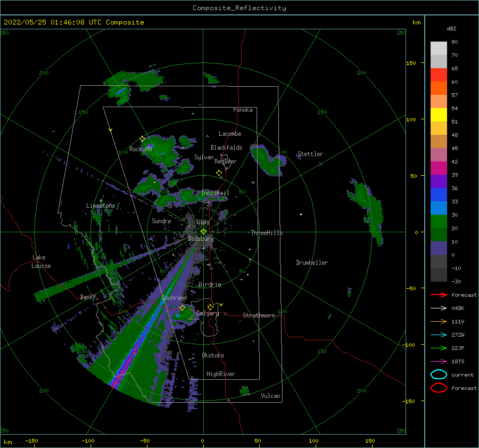Click the 80 dBZ value in legend
Image resolution: width=479 pixels, height=448 pixels.
(455, 42)
